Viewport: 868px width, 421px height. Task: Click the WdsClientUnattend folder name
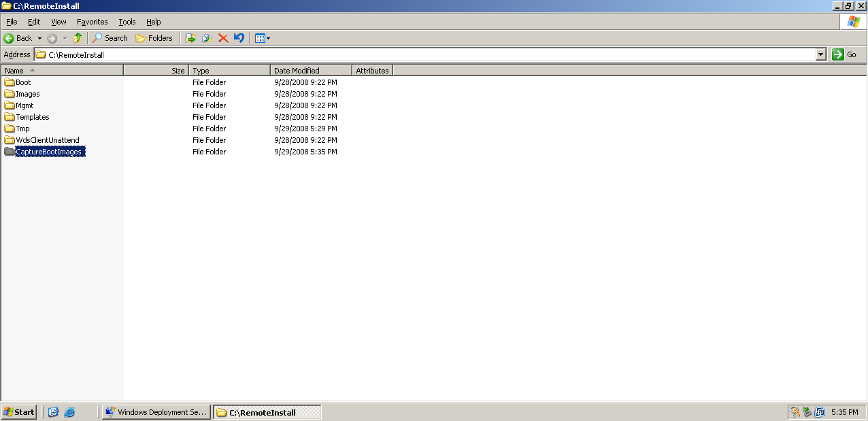pyautogui.click(x=48, y=140)
